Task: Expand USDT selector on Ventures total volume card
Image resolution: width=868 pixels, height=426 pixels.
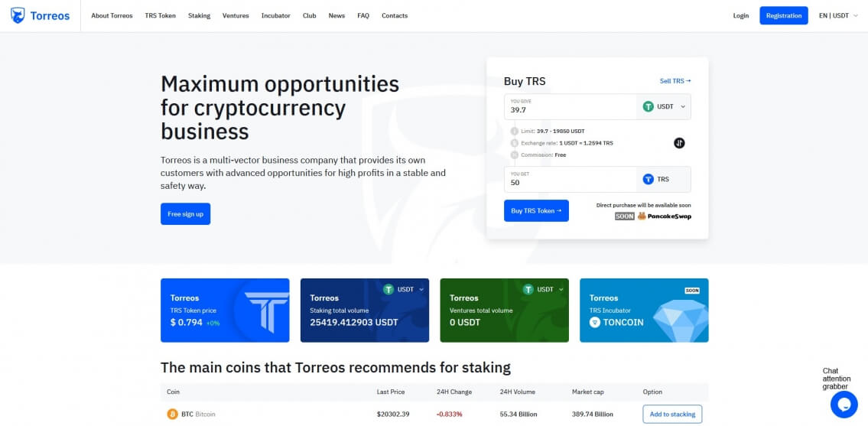Action: click(x=545, y=290)
